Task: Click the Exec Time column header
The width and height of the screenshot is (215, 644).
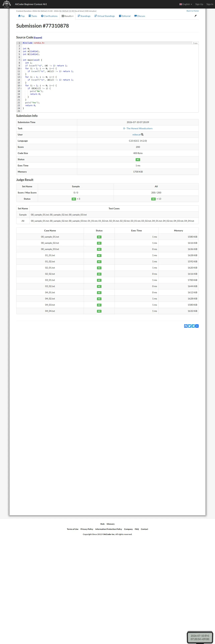Action: coord(136,231)
